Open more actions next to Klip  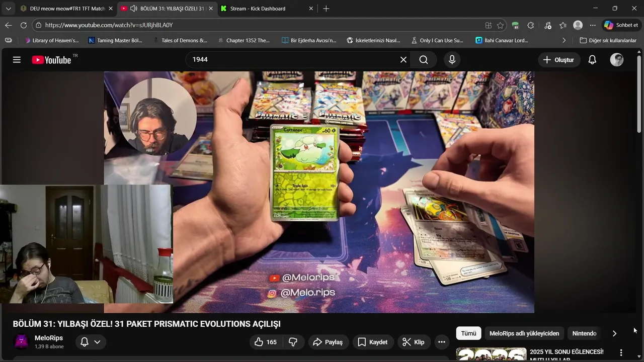coord(441,342)
